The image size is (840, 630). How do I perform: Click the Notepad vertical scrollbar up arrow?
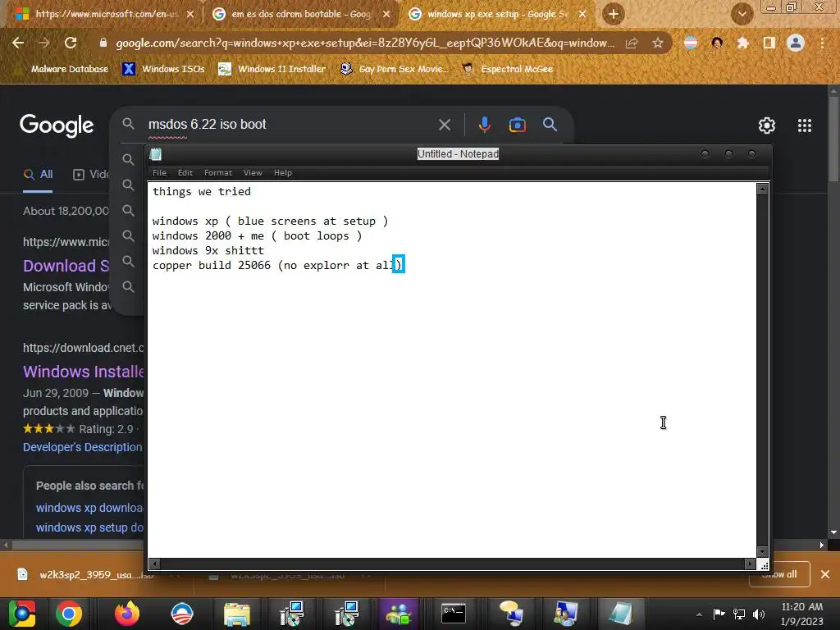click(762, 189)
